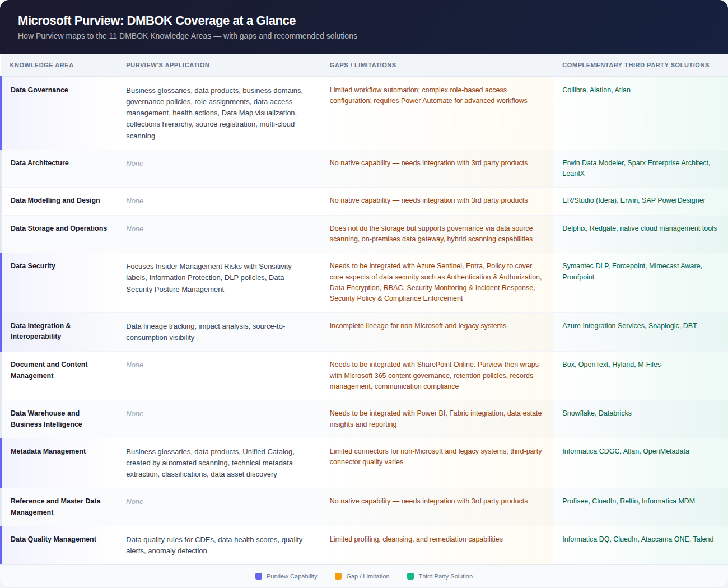Select the 'Gap / Limitation' legend label
Viewport: 728px width, 588px height.
(x=368, y=576)
